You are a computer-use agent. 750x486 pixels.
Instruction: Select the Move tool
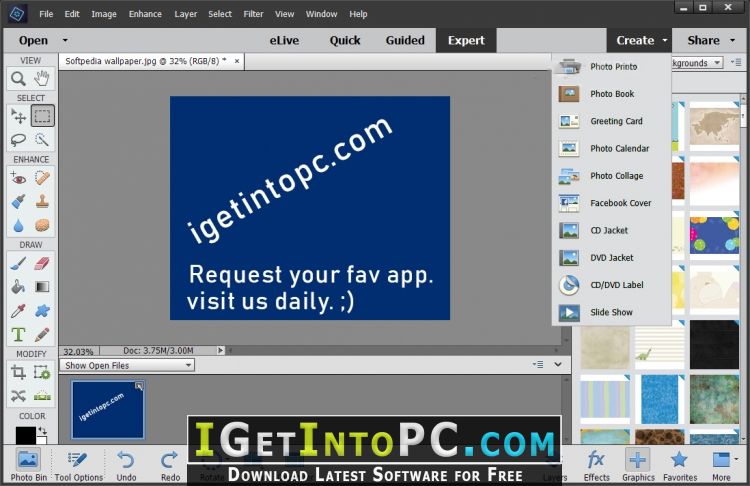point(19,116)
